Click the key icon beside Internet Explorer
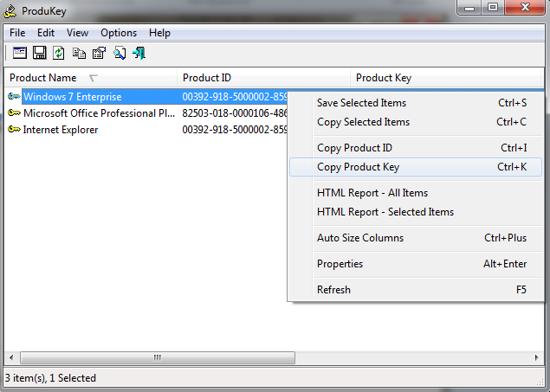 click(x=14, y=129)
